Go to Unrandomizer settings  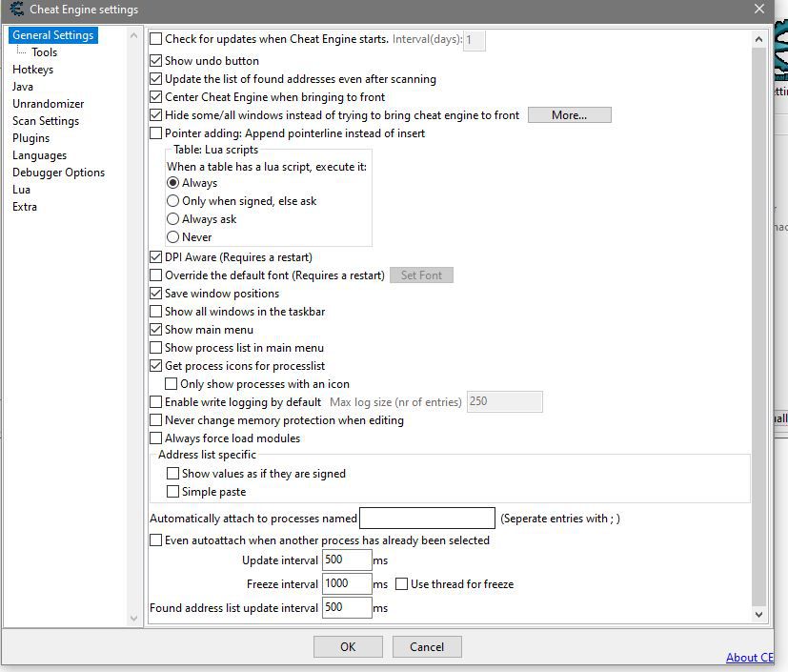pyautogui.click(x=49, y=104)
